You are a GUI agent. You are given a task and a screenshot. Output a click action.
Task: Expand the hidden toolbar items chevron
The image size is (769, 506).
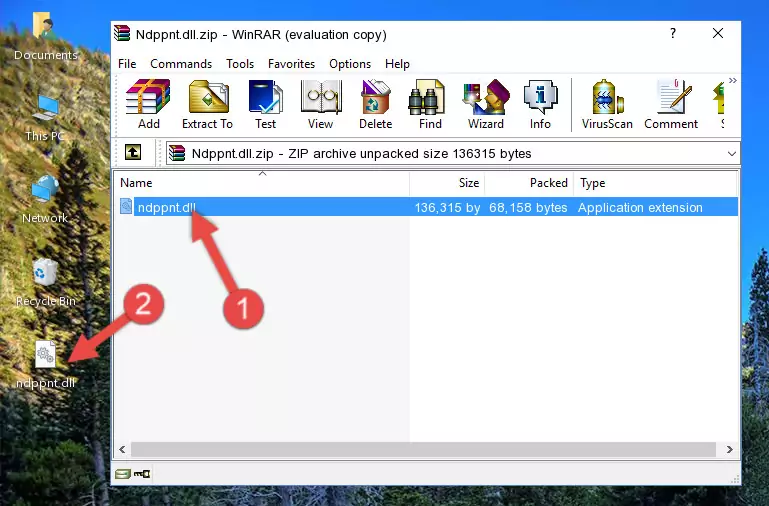click(732, 81)
